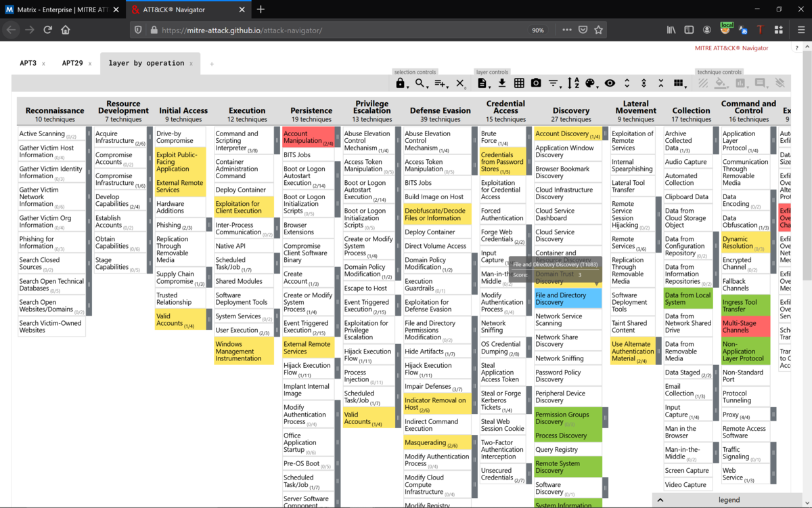Viewport: 812px width, 508px height.
Task: Export the layer to Excel grid icon
Action: pos(519,83)
